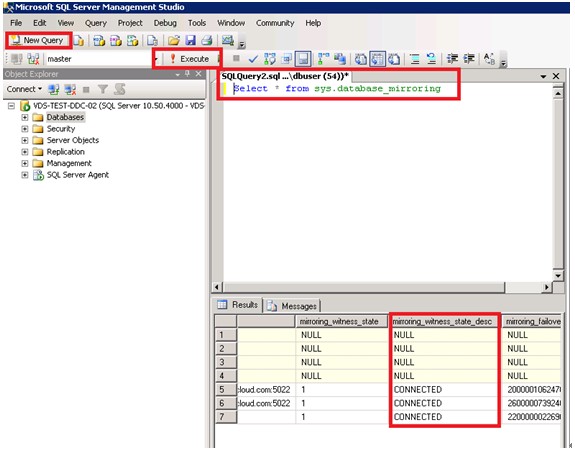Click the Open File toolbar icon

[174, 40]
